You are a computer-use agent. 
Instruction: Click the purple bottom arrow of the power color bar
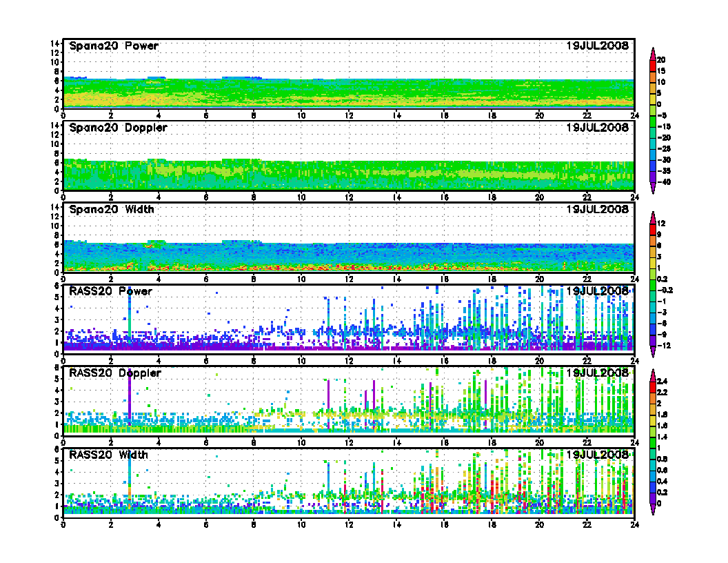coord(652,188)
